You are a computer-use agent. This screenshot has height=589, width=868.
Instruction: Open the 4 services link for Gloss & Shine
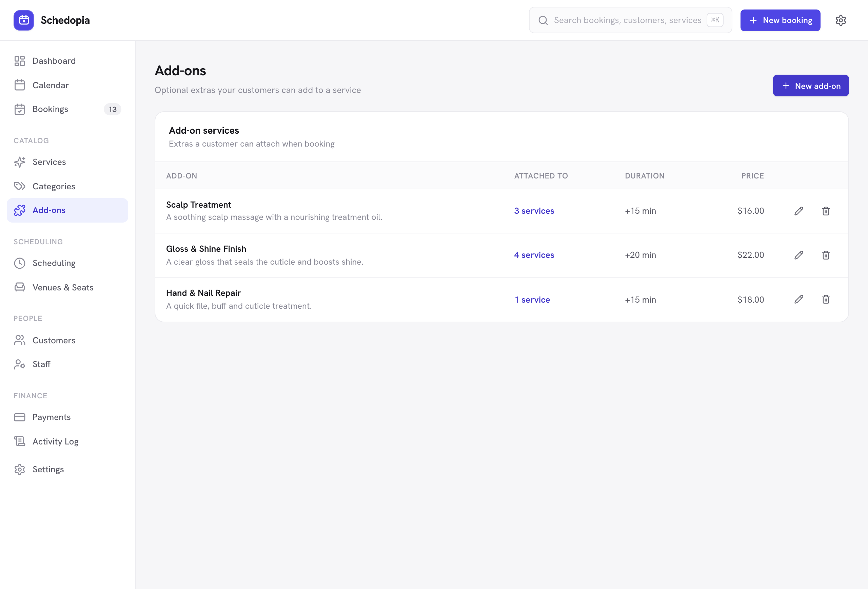pos(534,255)
